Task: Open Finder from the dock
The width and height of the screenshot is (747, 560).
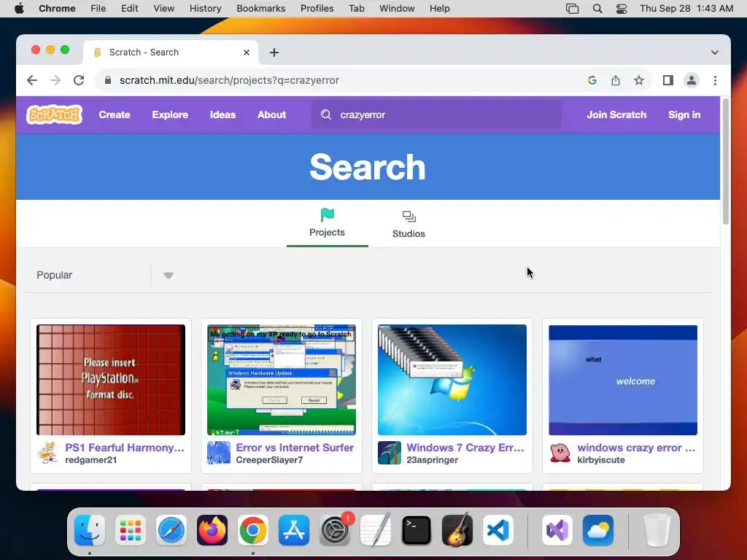Action: (90, 531)
